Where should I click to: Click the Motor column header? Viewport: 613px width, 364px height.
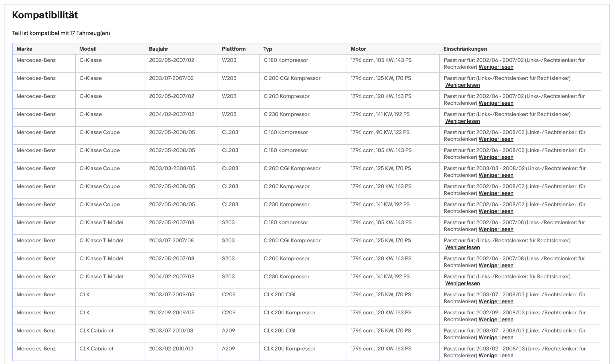point(358,49)
